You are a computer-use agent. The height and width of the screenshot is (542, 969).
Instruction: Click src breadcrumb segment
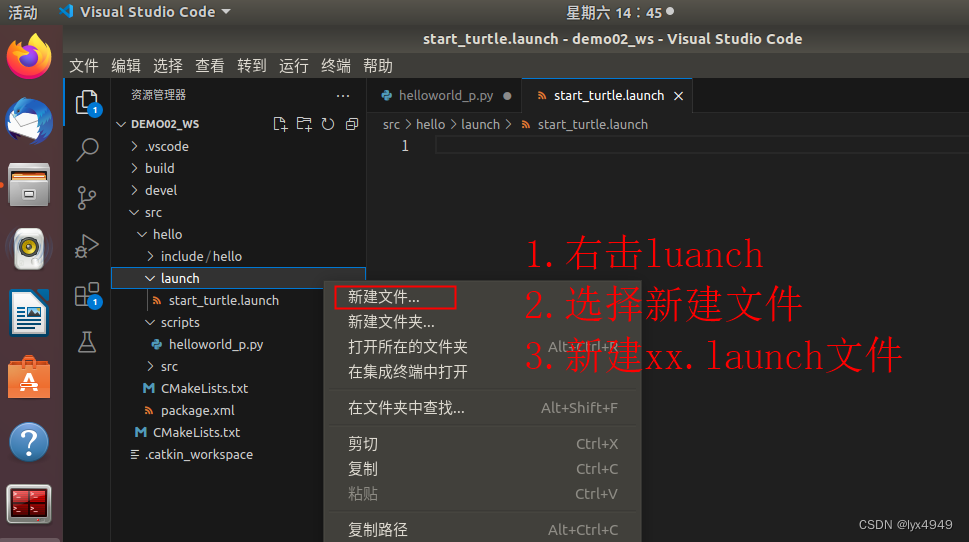point(391,125)
